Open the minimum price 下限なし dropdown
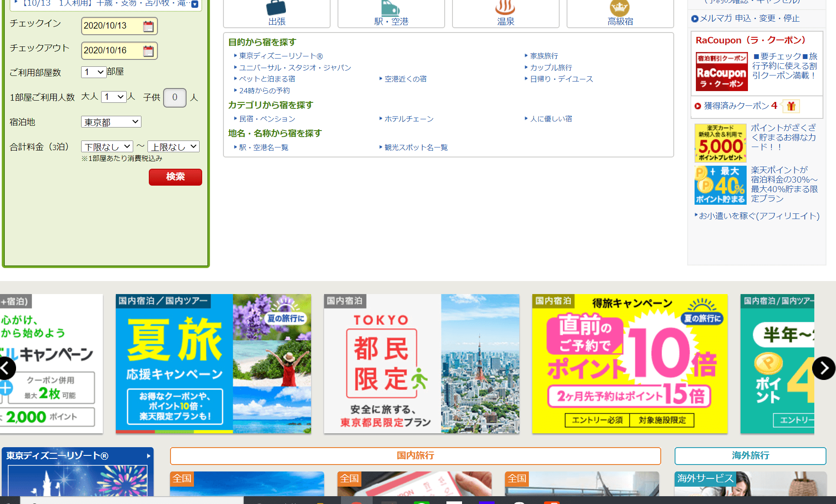Viewport: 836px width, 504px height. coord(107,147)
